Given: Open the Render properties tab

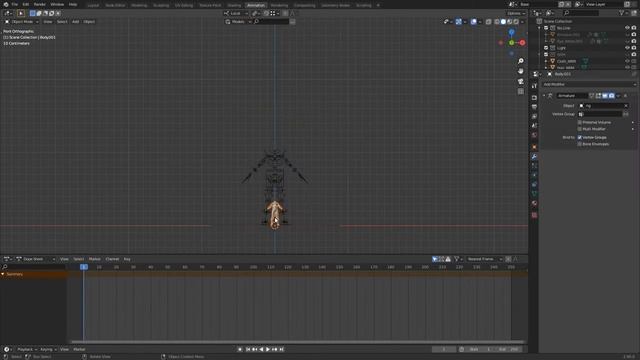Looking at the screenshot, I should click(x=534, y=98).
